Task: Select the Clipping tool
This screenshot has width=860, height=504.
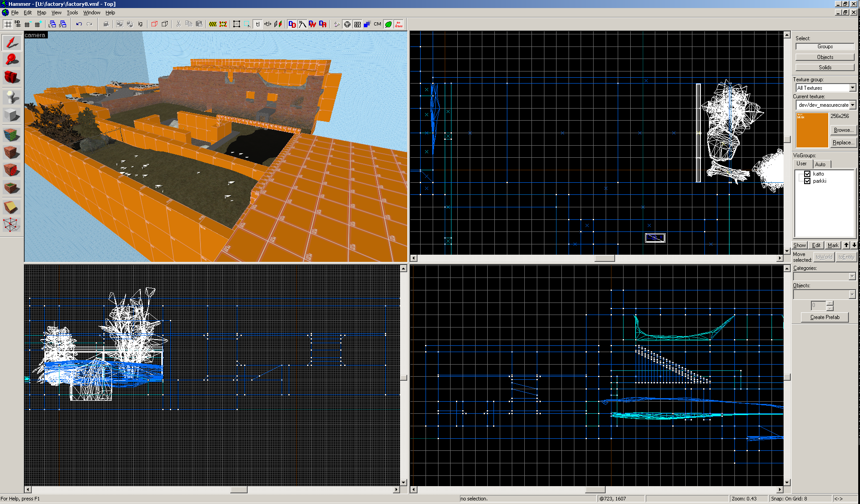Action: pyautogui.click(x=12, y=207)
